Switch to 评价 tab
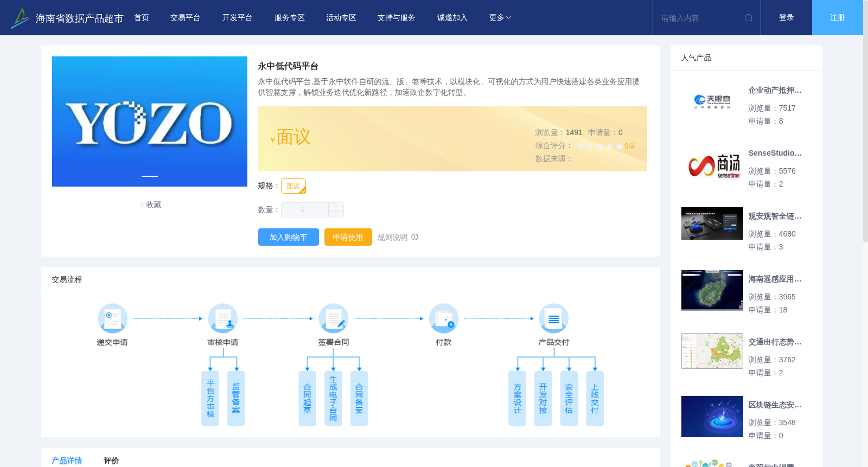This screenshot has width=868, height=467. click(x=111, y=460)
